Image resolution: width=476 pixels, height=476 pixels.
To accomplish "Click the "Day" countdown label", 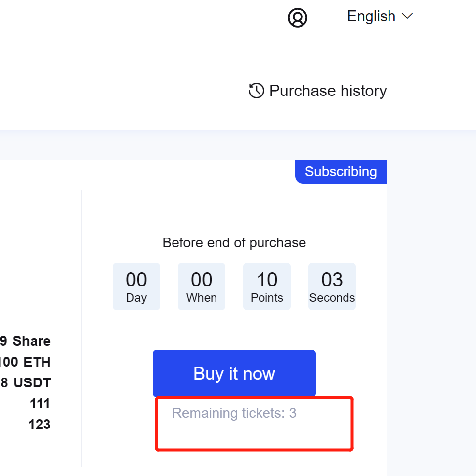I will tap(136, 298).
